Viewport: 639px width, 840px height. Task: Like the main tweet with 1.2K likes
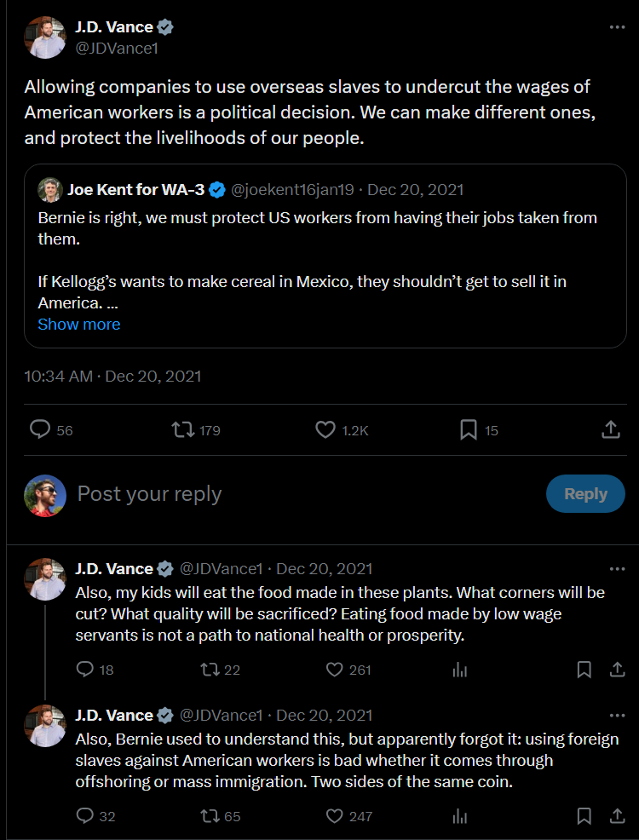point(325,430)
